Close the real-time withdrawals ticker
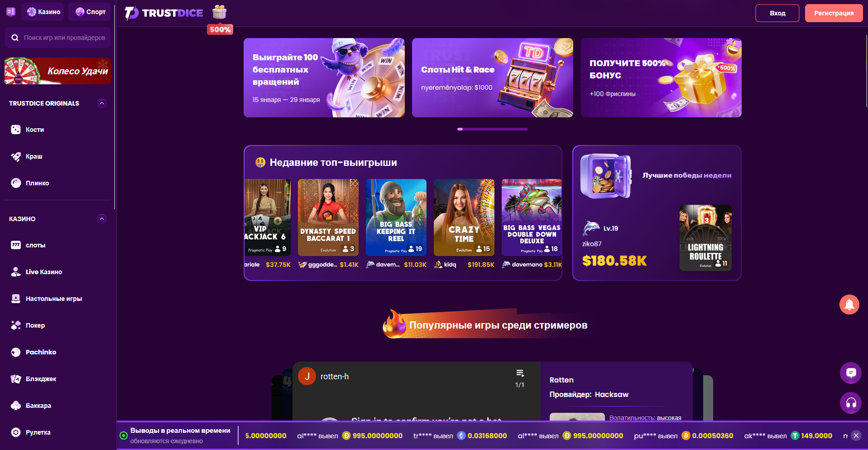This screenshot has height=450, width=868. click(x=856, y=435)
